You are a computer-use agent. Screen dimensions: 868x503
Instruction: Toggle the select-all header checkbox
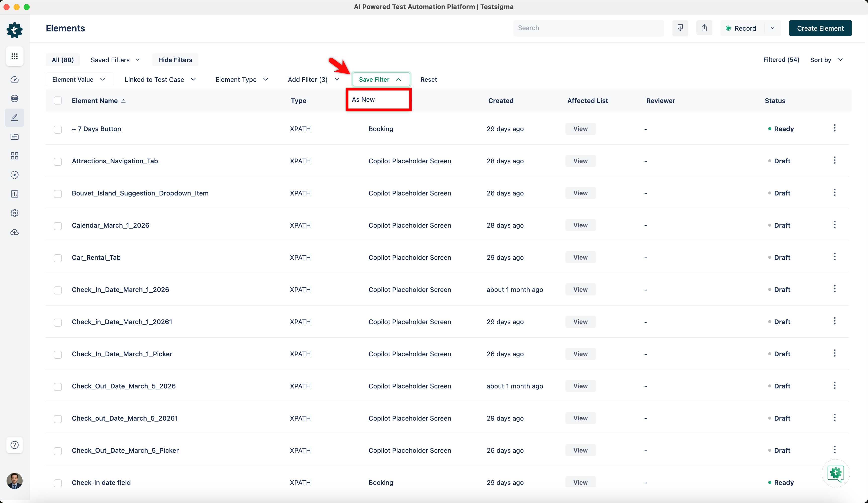tap(58, 100)
